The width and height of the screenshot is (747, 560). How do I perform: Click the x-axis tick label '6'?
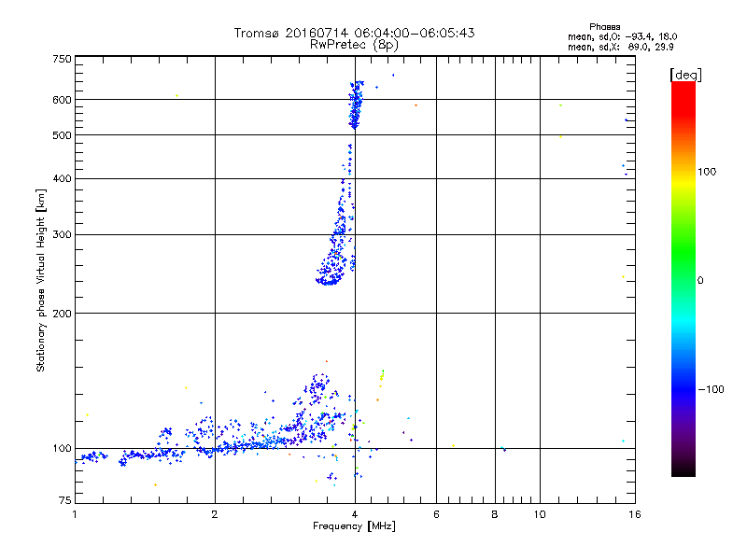[436, 514]
